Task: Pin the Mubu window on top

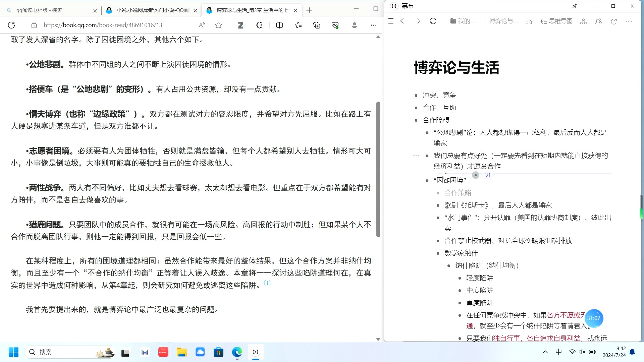Action: 575,6
